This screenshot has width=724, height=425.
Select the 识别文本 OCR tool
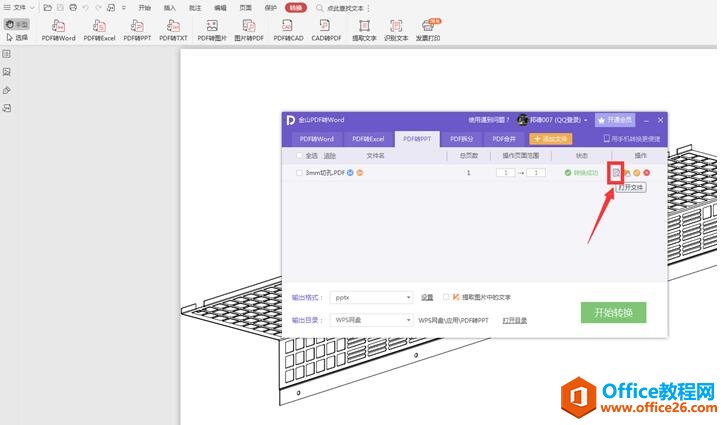click(396, 30)
